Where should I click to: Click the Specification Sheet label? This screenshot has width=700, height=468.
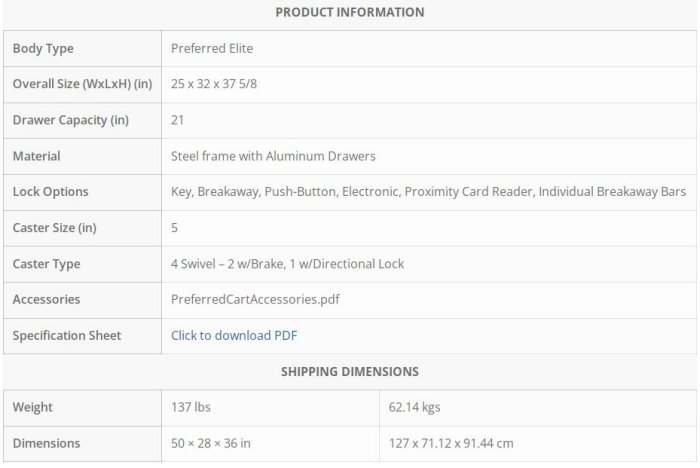tap(67, 336)
